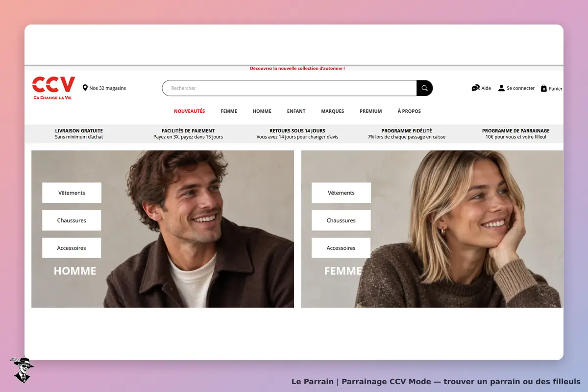The width and height of the screenshot is (588, 392).
Task: Click Se connecter to sign in
Action: click(516, 88)
